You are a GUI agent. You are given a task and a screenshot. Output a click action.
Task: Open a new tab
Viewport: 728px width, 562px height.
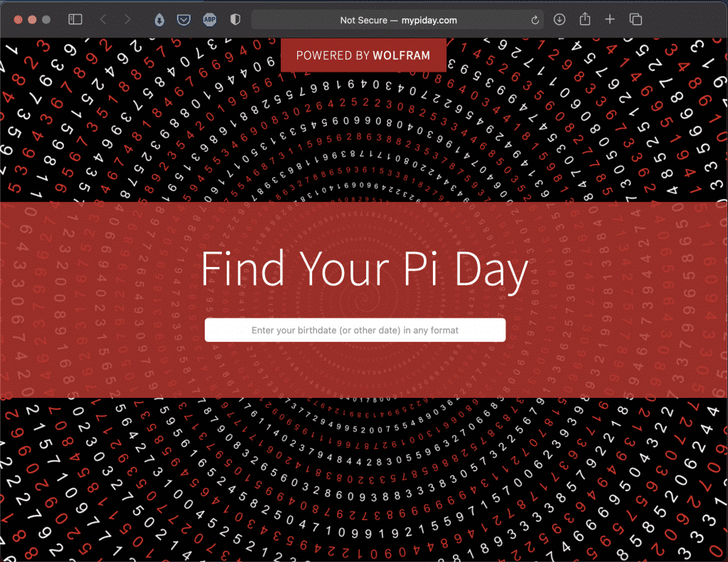click(x=610, y=19)
